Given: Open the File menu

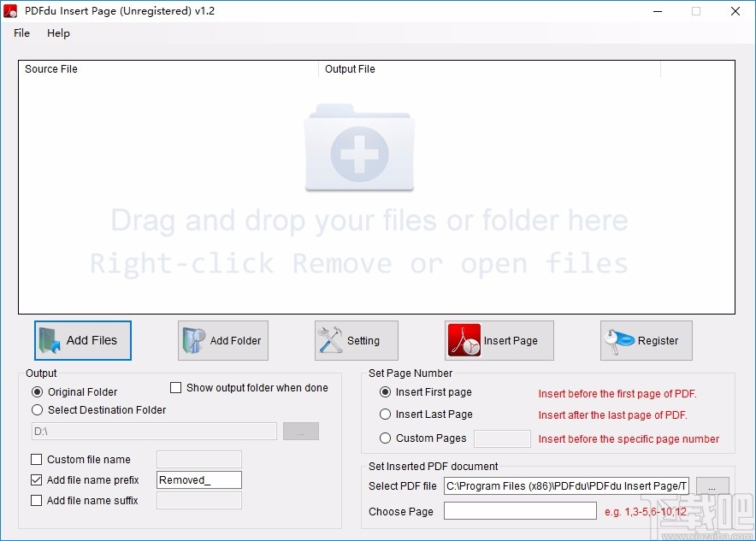Looking at the screenshot, I should tap(21, 33).
